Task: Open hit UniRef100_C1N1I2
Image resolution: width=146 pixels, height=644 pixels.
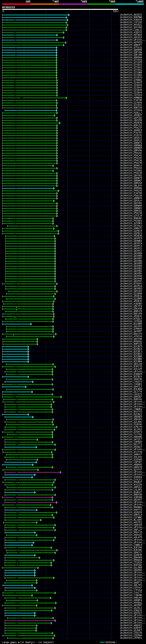Action: coord(131,30)
